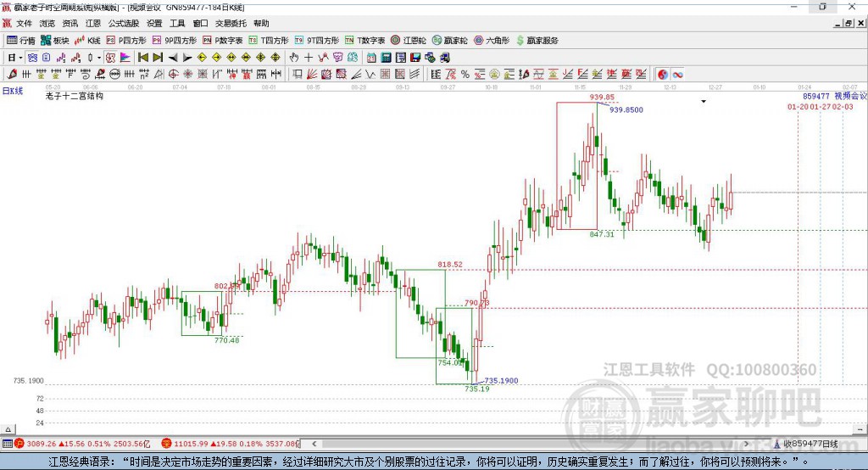Screen dimensions: 868x470
Task: Open the 板块 sector view
Action: point(55,41)
